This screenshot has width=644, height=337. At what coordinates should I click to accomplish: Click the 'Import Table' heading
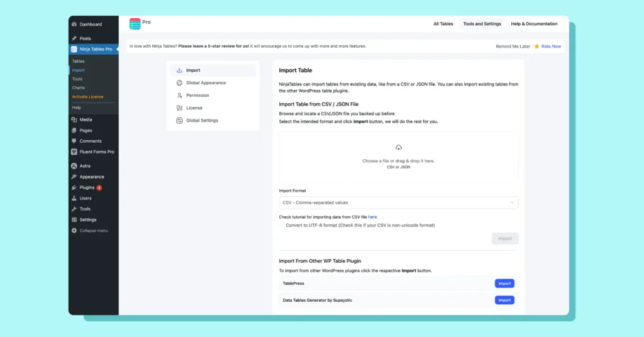(x=296, y=70)
